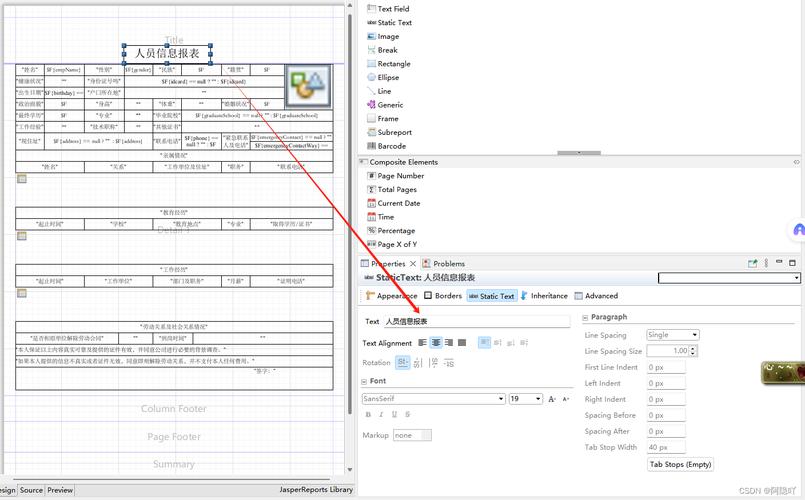Click the Text input field with 人员信息报表
Image resolution: width=805 pixels, height=500 pixels.
coord(476,321)
